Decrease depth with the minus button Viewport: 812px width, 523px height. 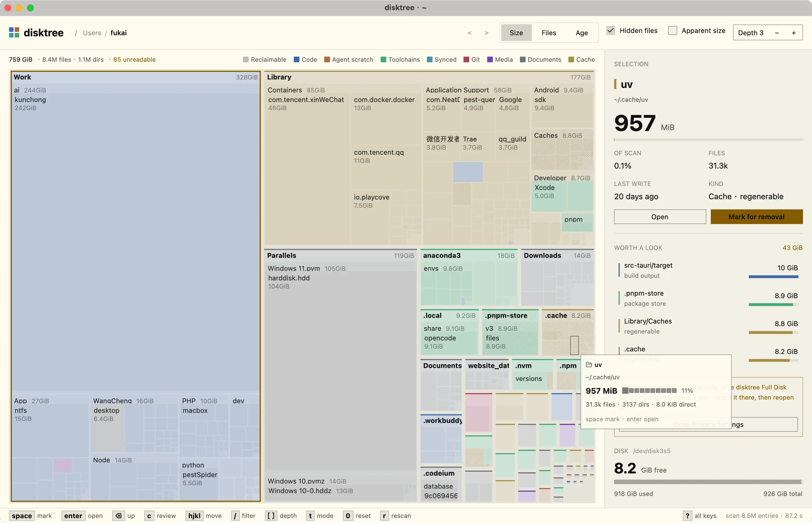(x=777, y=33)
